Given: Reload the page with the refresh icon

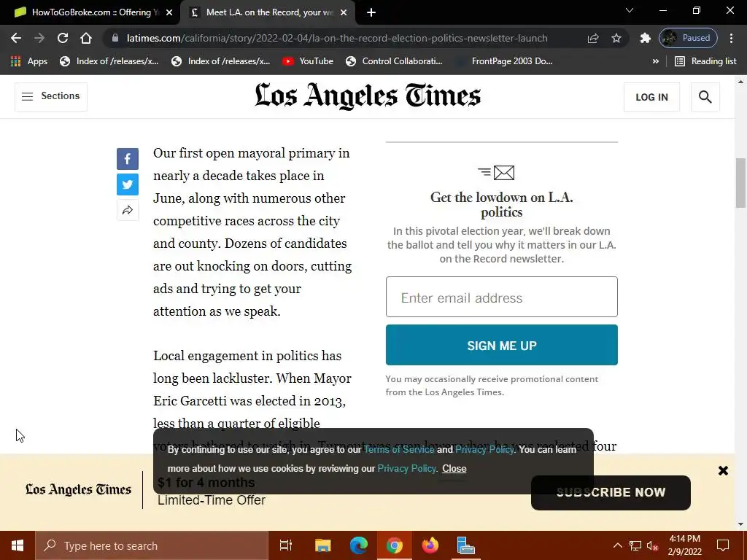Looking at the screenshot, I should [63, 38].
